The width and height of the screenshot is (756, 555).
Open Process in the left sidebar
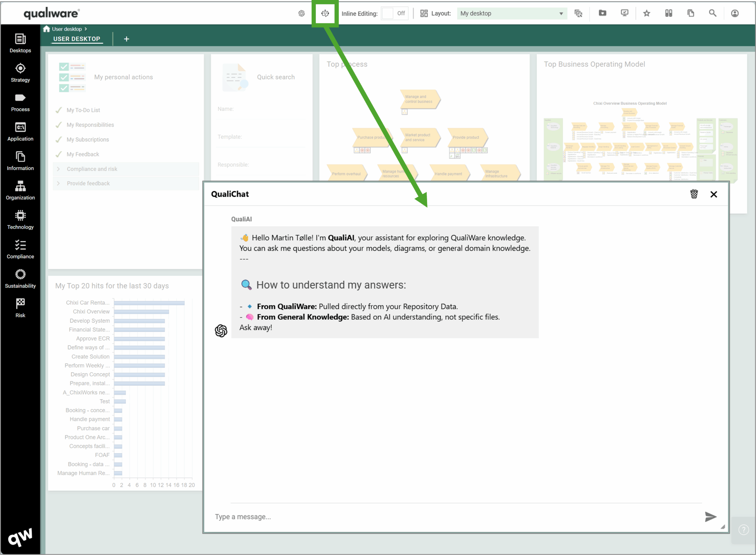coord(20,103)
